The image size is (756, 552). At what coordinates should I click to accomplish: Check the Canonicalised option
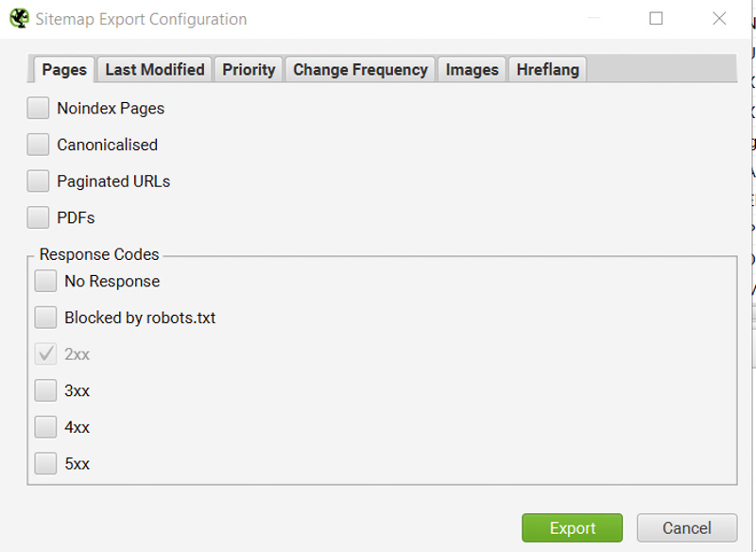38,144
